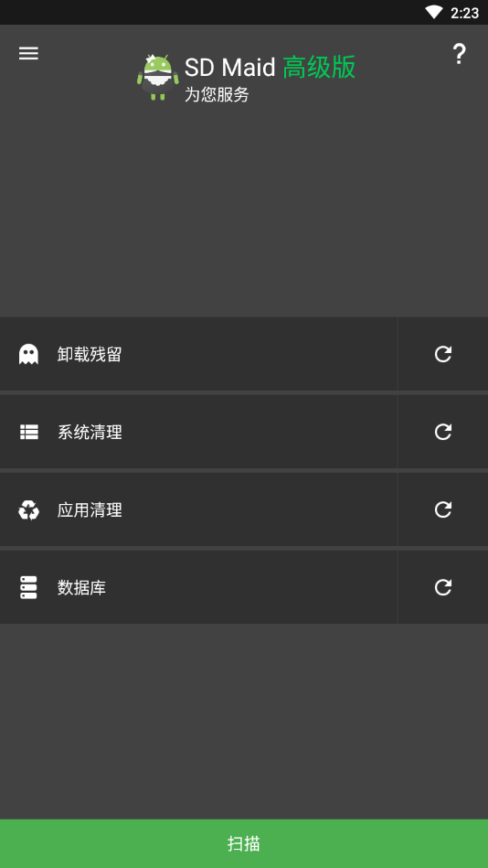The width and height of the screenshot is (488, 868).
Task: Open the 卸载残留 tool
Action: pyautogui.click(x=198, y=354)
